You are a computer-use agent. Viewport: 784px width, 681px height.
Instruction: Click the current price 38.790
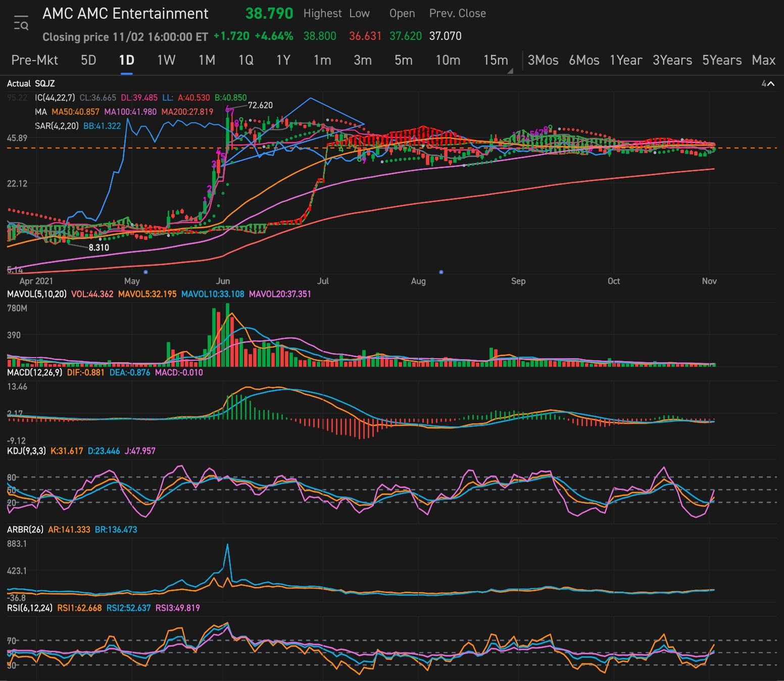[269, 14]
